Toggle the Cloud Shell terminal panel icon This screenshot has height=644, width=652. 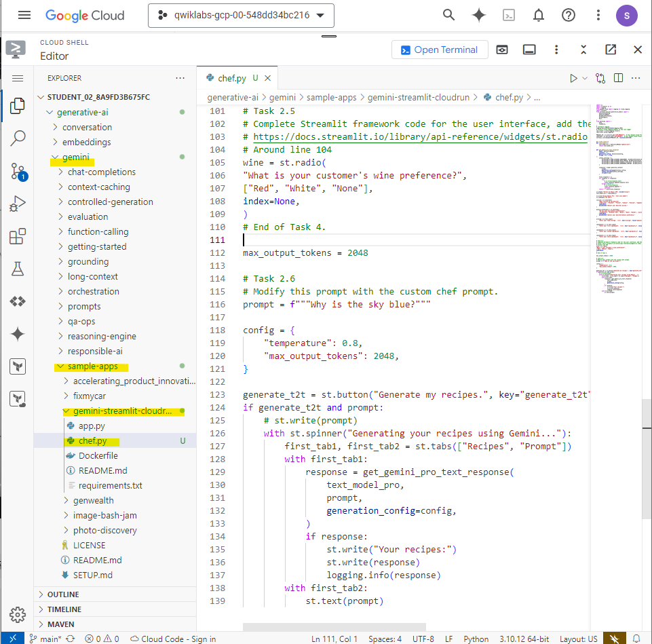click(529, 50)
